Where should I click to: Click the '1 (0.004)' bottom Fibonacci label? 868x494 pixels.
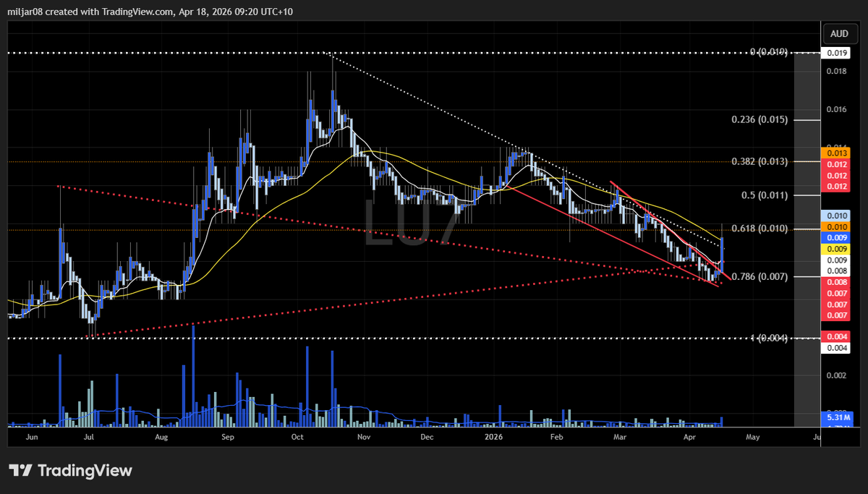pos(770,337)
